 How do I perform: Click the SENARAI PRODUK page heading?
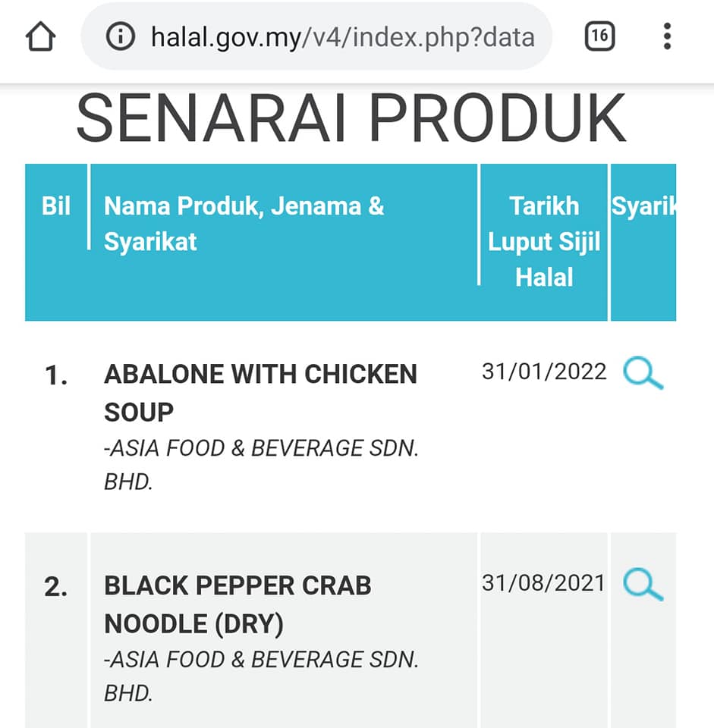point(351,117)
